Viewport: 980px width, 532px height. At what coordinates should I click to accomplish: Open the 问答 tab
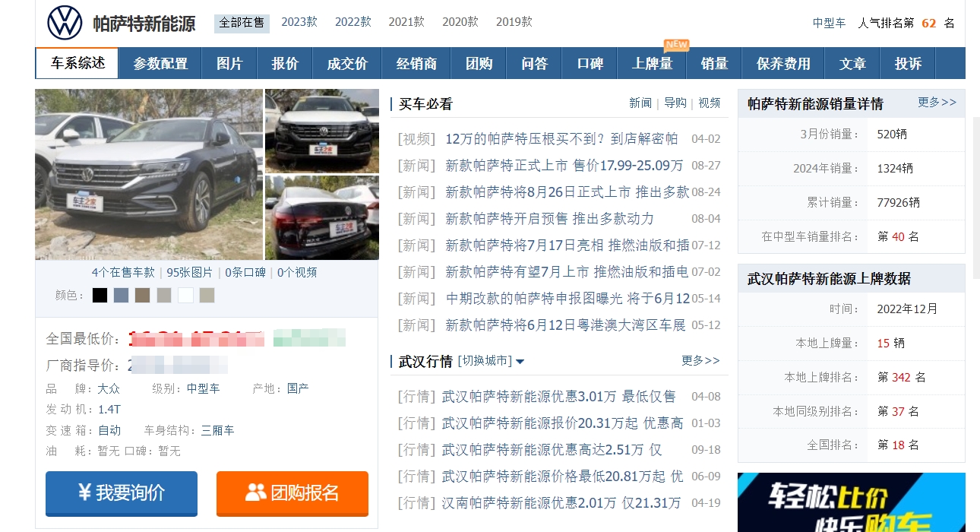[534, 64]
